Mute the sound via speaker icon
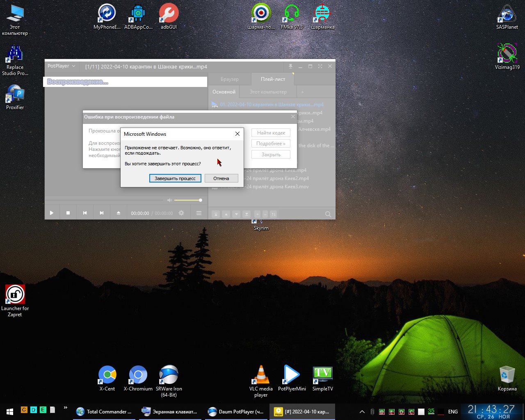 click(169, 200)
